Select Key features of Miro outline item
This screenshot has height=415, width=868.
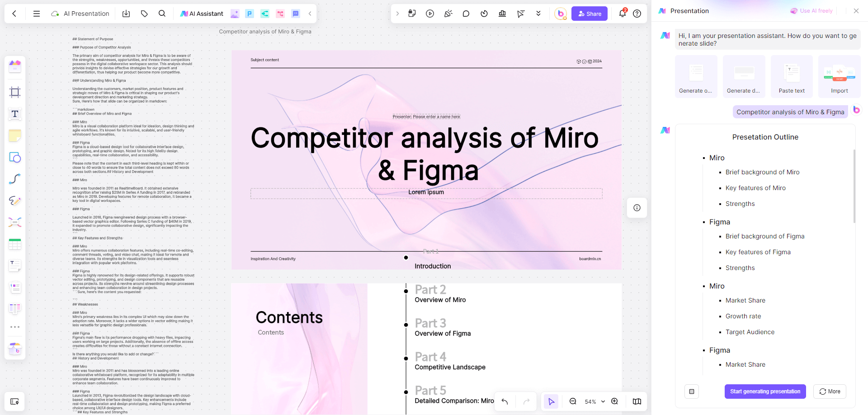click(755, 188)
